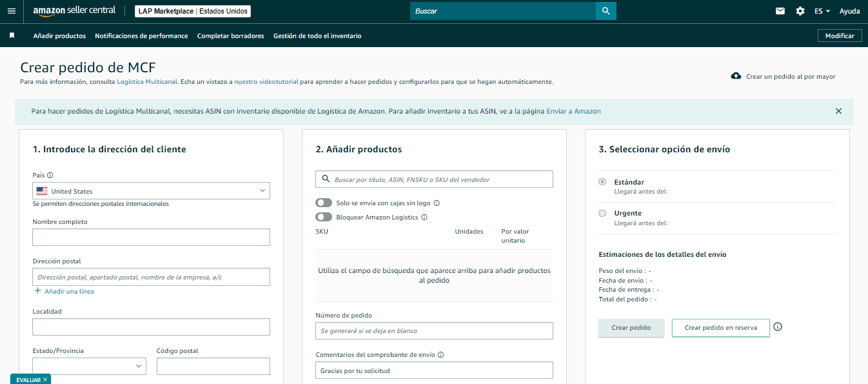Open the hamburger main menu

11,11
